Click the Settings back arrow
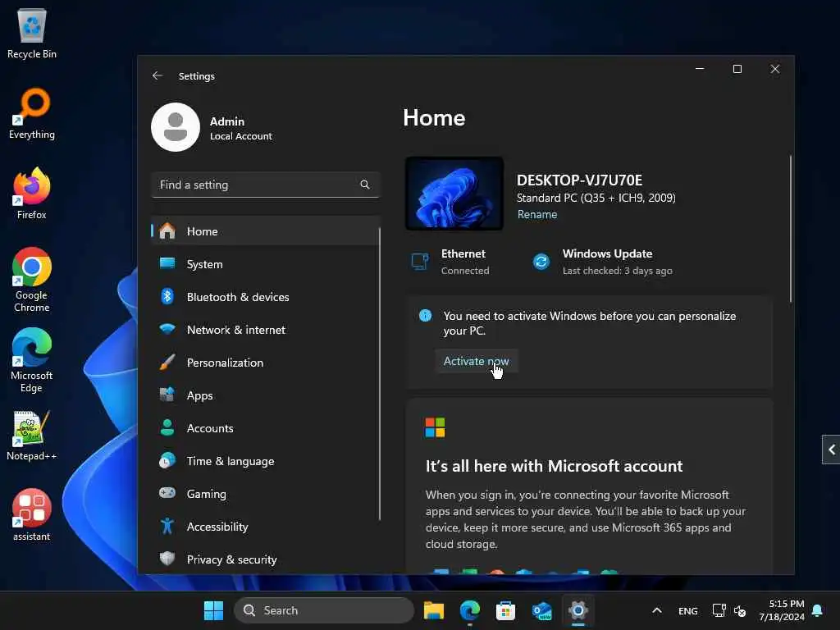840x630 pixels. 157,75
